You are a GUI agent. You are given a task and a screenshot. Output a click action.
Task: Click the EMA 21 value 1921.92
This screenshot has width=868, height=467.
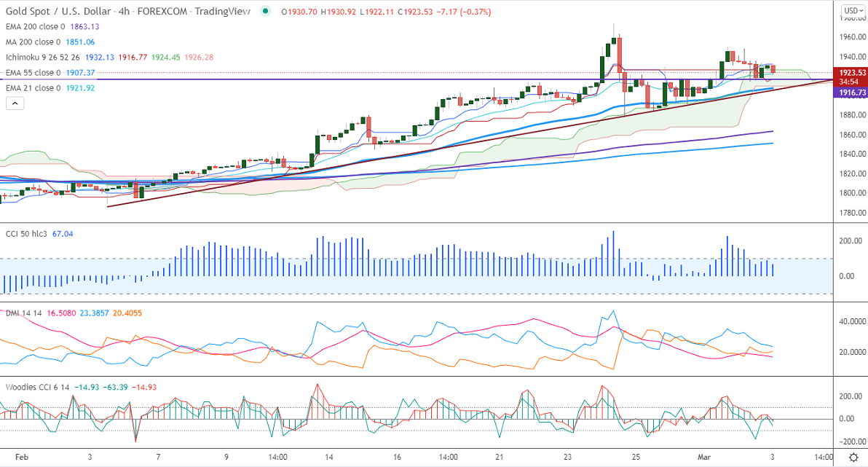click(x=80, y=88)
